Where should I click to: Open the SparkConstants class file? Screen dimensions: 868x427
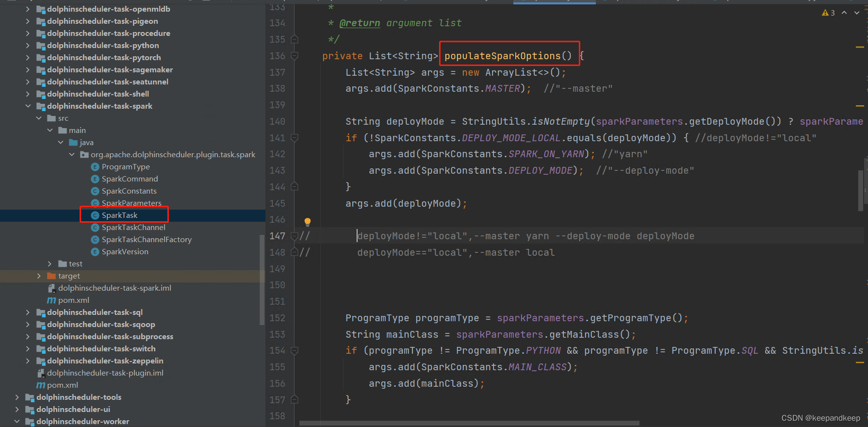point(129,191)
